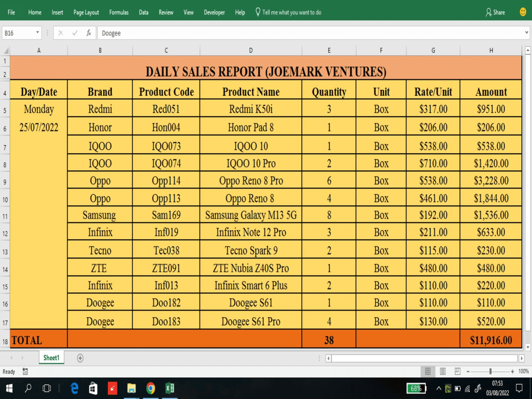Open the File menu
This screenshot has width=532, height=399.
[11, 12]
